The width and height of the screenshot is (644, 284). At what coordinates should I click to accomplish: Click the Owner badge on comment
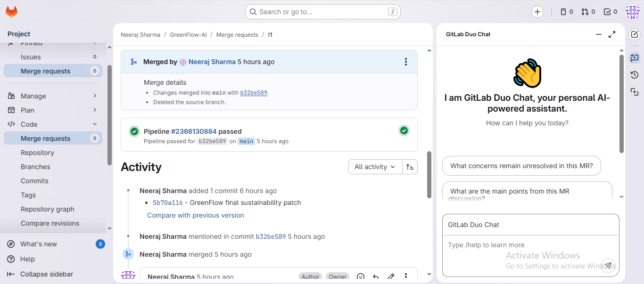[x=338, y=277]
